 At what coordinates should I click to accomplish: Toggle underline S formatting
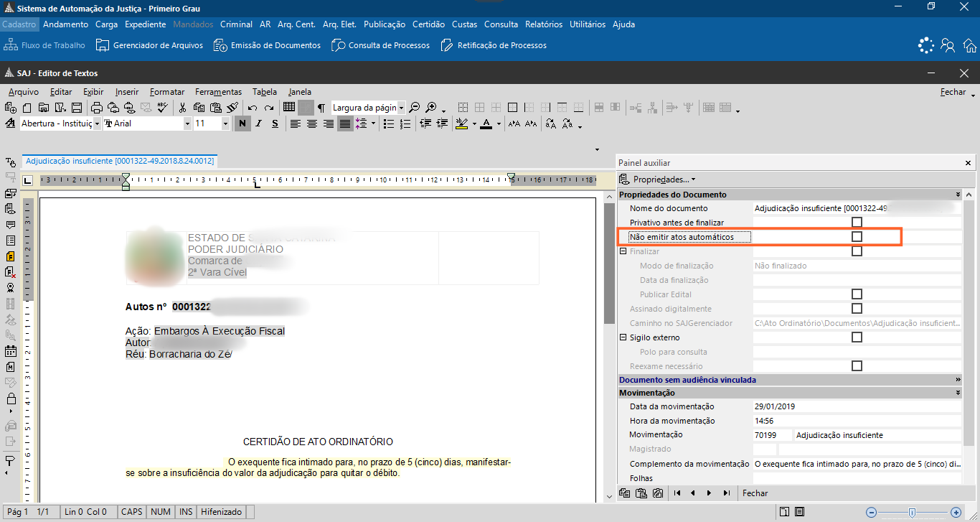275,123
